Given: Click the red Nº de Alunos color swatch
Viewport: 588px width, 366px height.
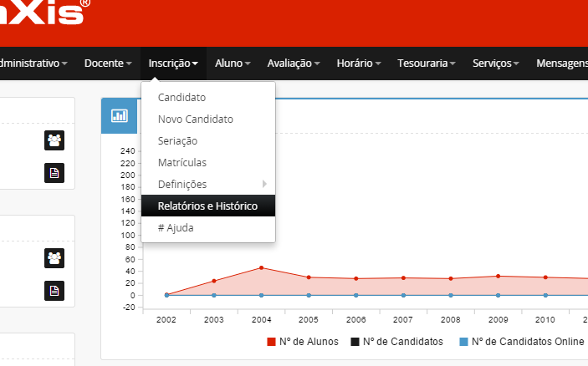Looking at the screenshot, I should tap(271, 342).
